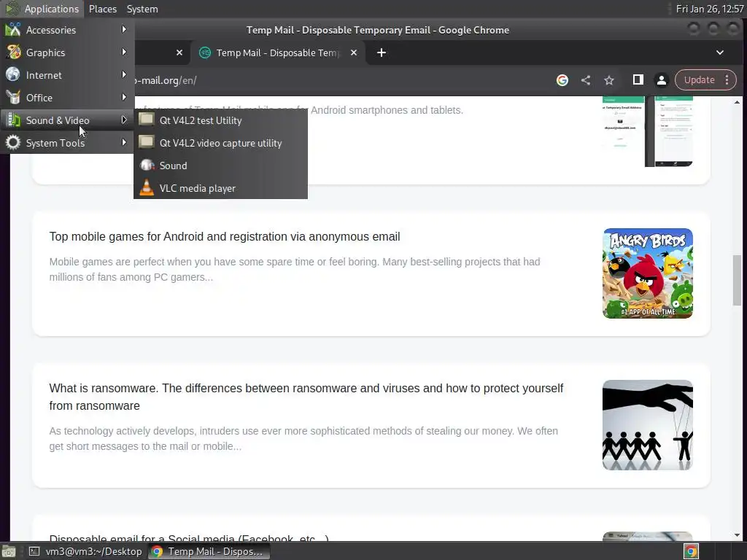The width and height of the screenshot is (747, 560).
Task: Open the top mobile games article
Action: (x=225, y=237)
